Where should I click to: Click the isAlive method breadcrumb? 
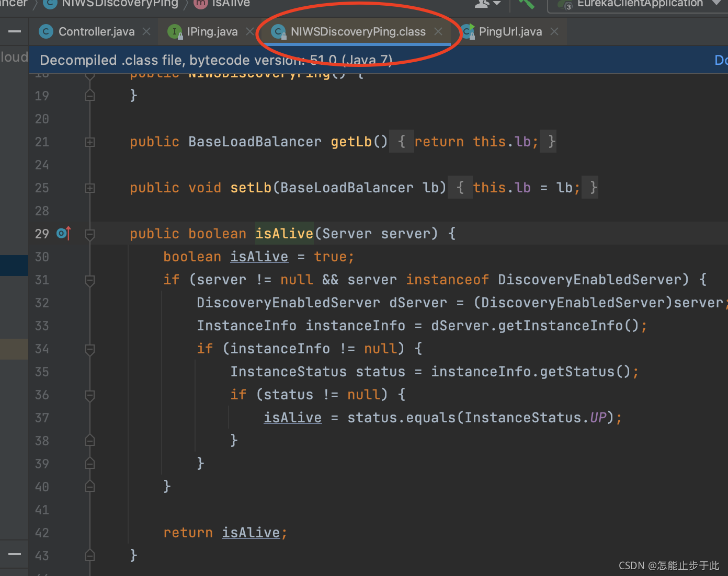pos(231,4)
